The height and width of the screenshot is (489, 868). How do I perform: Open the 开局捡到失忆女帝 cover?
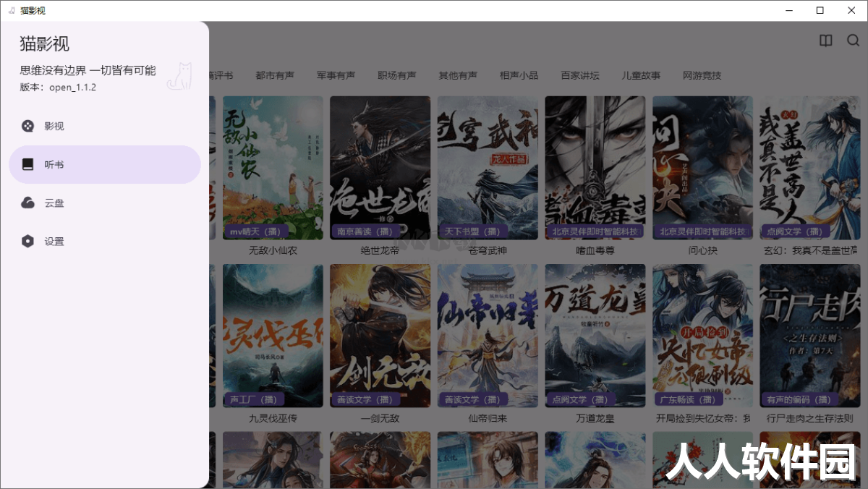click(702, 336)
